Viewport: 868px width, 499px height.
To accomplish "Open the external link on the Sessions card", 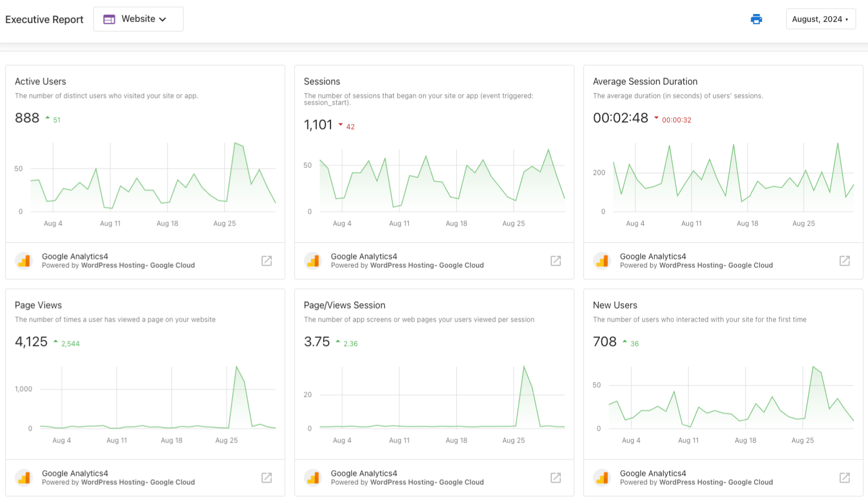I will pos(555,261).
